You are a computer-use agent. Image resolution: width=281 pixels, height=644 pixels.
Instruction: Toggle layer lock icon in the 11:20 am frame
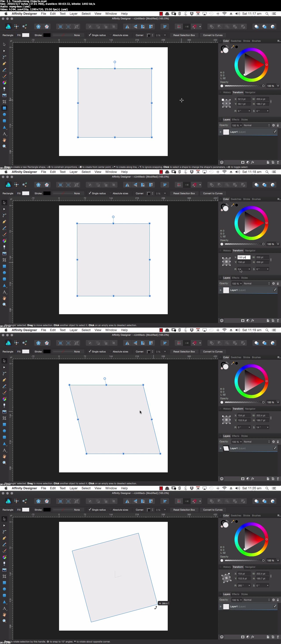pos(278,600)
